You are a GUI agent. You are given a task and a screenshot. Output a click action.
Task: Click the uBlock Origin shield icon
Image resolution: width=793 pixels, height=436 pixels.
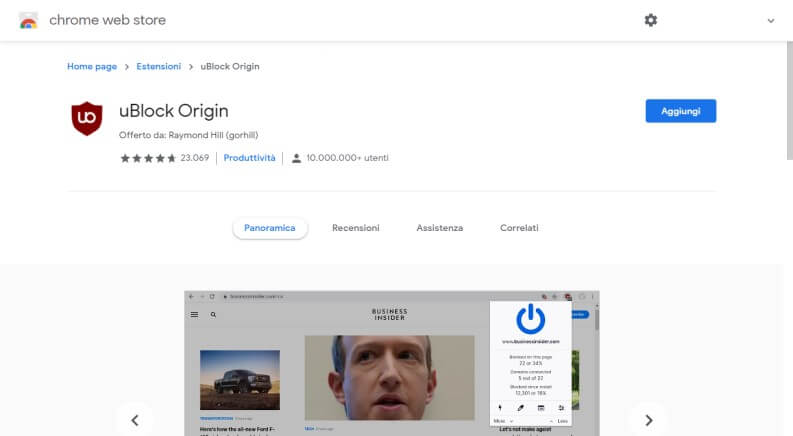coord(87,118)
